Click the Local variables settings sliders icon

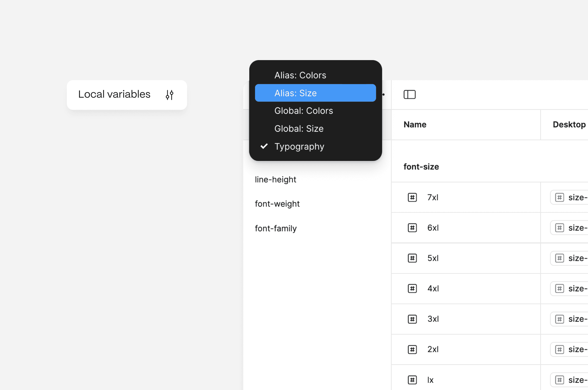pyautogui.click(x=169, y=95)
